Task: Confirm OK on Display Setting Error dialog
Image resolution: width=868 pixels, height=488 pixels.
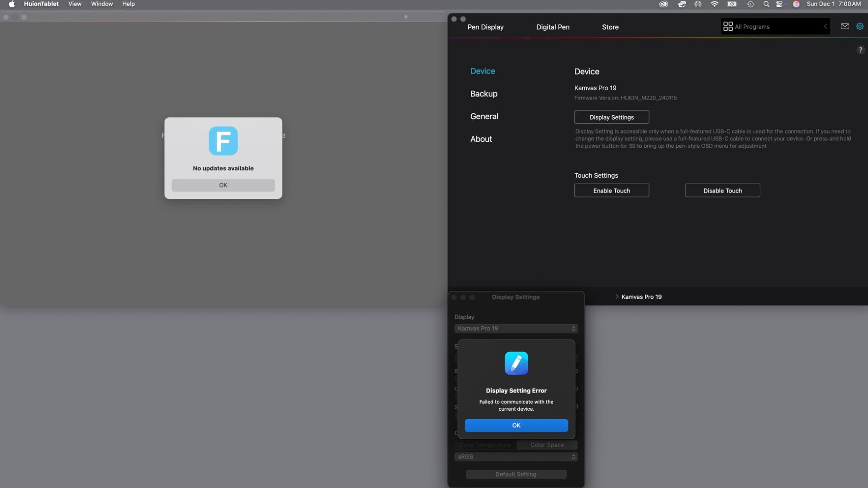Action: pyautogui.click(x=516, y=425)
